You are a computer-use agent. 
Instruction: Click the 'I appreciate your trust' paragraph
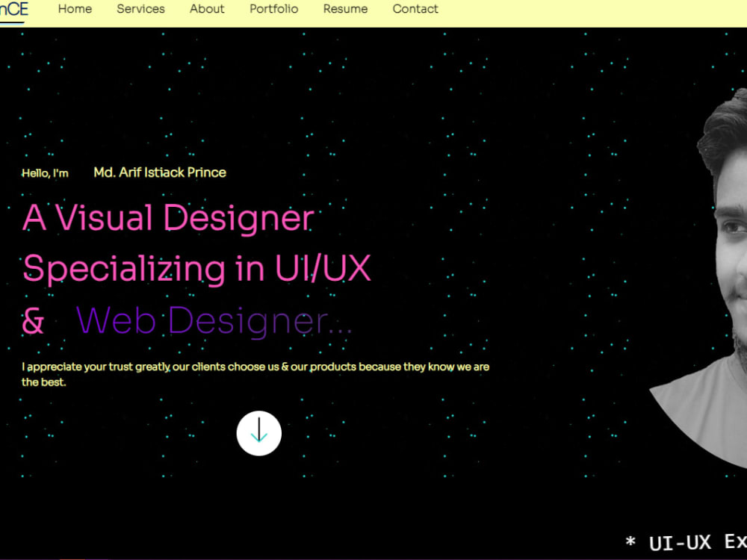tap(255, 374)
